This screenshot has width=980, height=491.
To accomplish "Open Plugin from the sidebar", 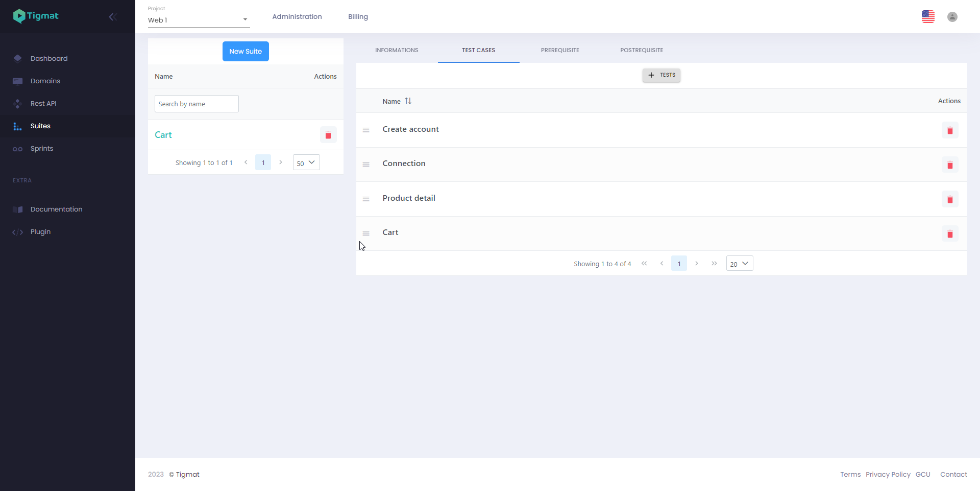I will coord(40,232).
